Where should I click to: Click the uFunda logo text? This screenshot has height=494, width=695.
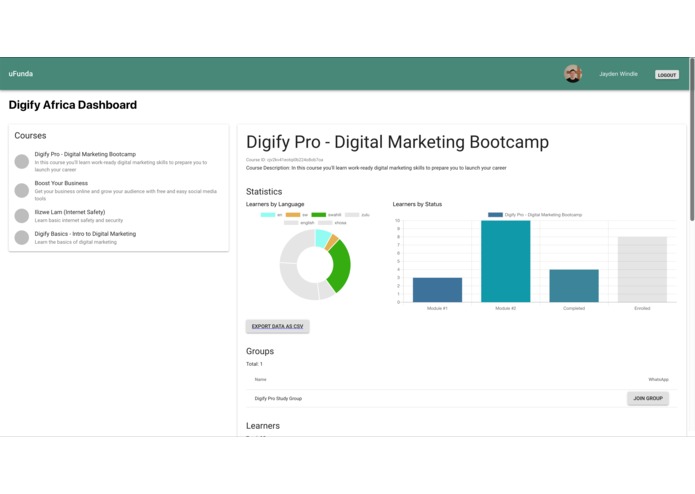[20, 74]
